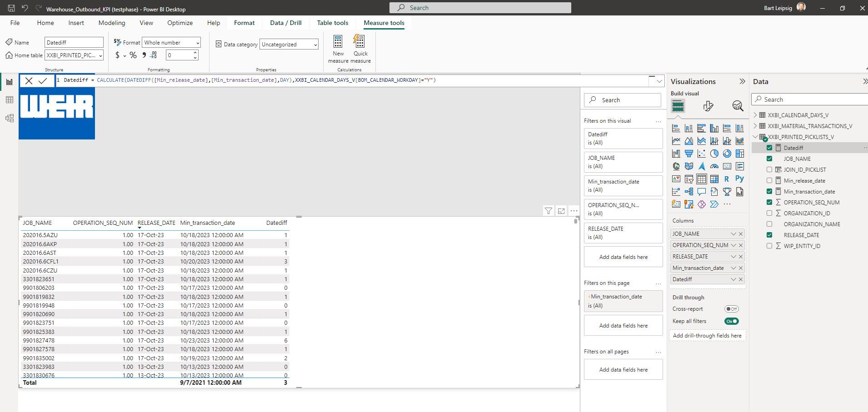Undo the last action in title bar
Viewport: 868px width, 412px height.
25,8
